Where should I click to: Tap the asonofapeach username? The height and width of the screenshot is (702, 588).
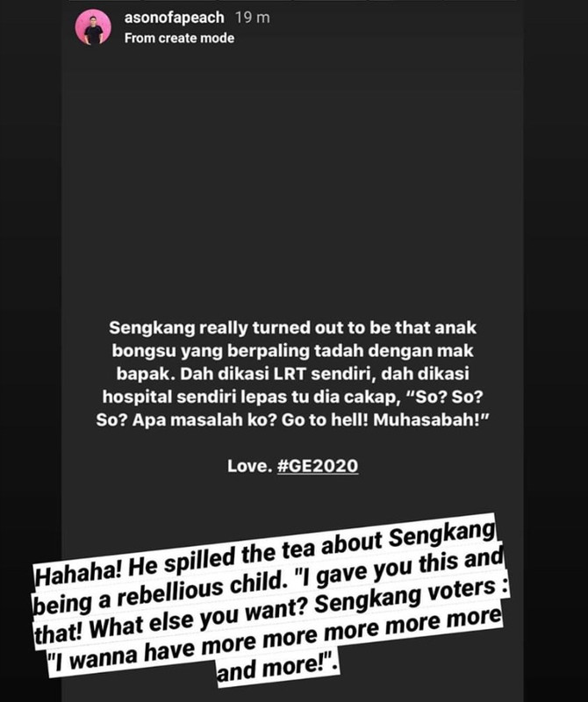[x=174, y=18]
